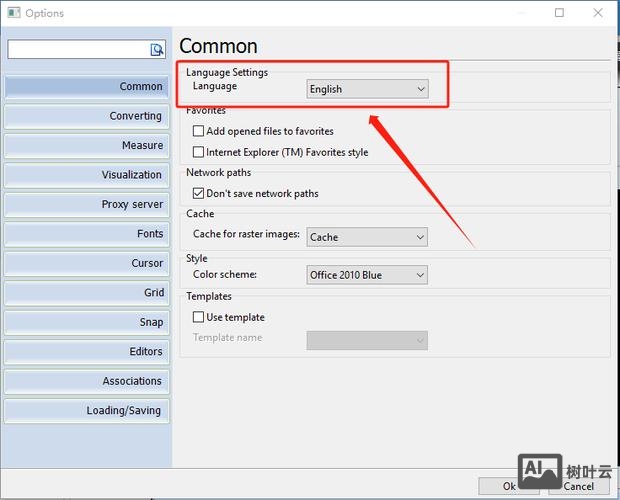Go to Proxy server settings
This screenshot has height=500, width=620.
[86, 205]
